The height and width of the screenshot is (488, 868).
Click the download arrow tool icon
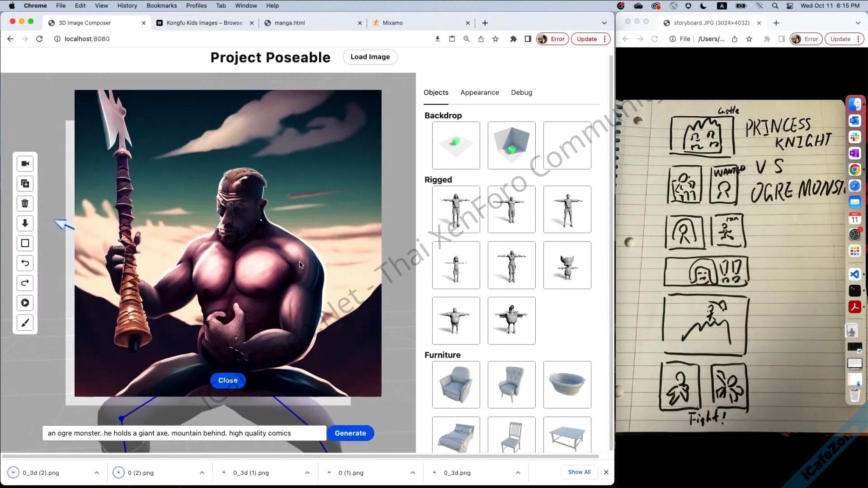[25, 223]
